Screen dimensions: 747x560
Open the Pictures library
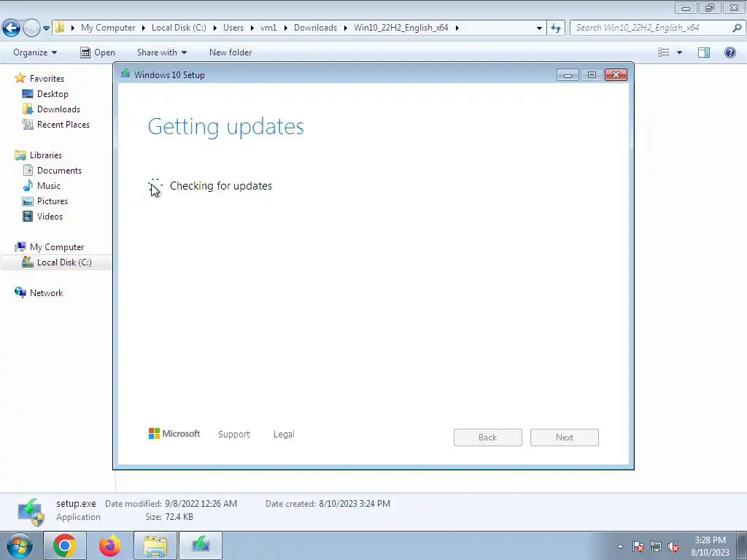point(45,201)
